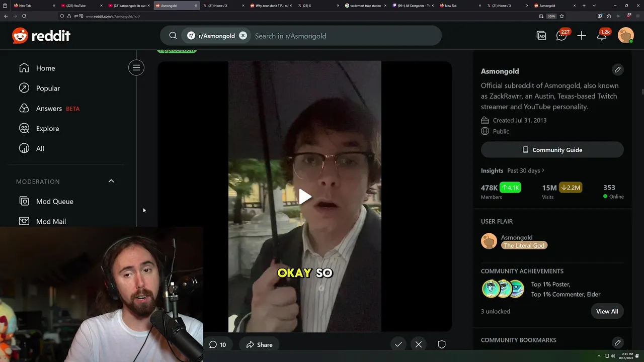This screenshot has height=362, width=644.
Task: Open the Reddit advertise AD icon
Action: pos(541,36)
